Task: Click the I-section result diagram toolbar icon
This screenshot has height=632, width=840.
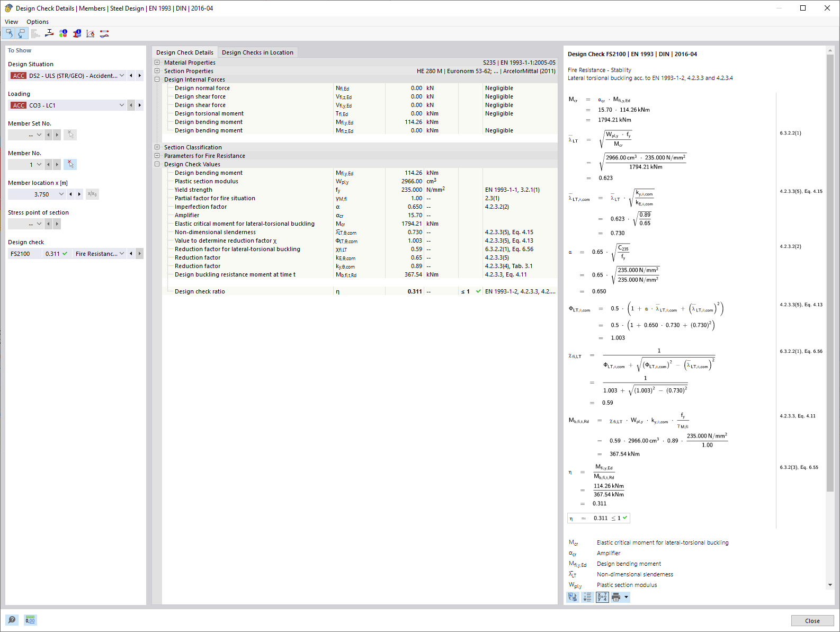Action: click(x=49, y=33)
